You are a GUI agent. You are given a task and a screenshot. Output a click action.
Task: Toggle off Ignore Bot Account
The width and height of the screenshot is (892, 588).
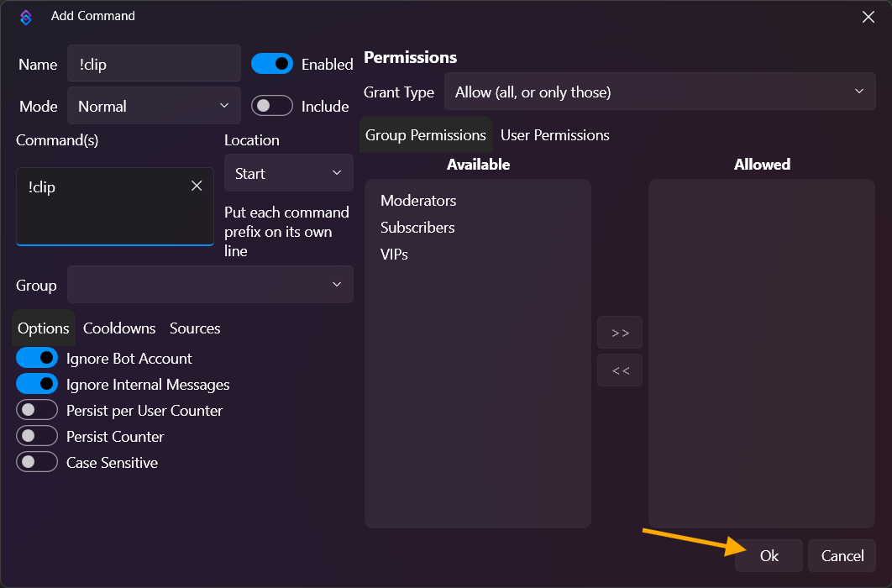coord(37,358)
